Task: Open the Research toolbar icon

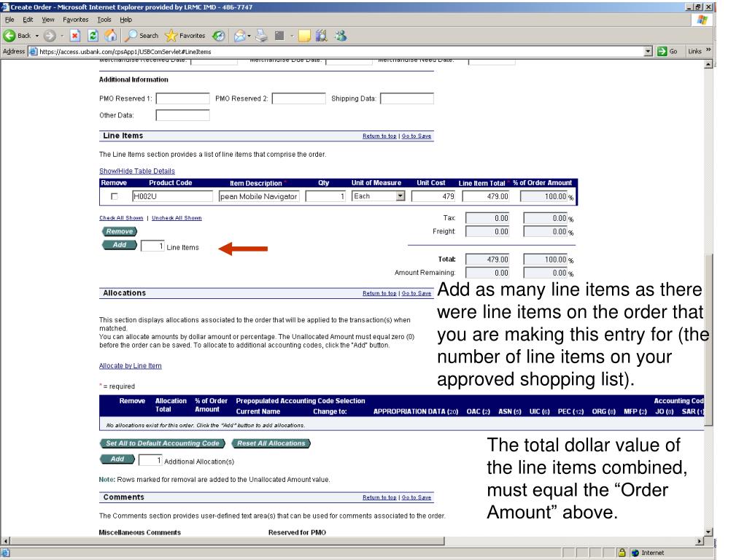Action: pyautogui.click(x=322, y=36)
